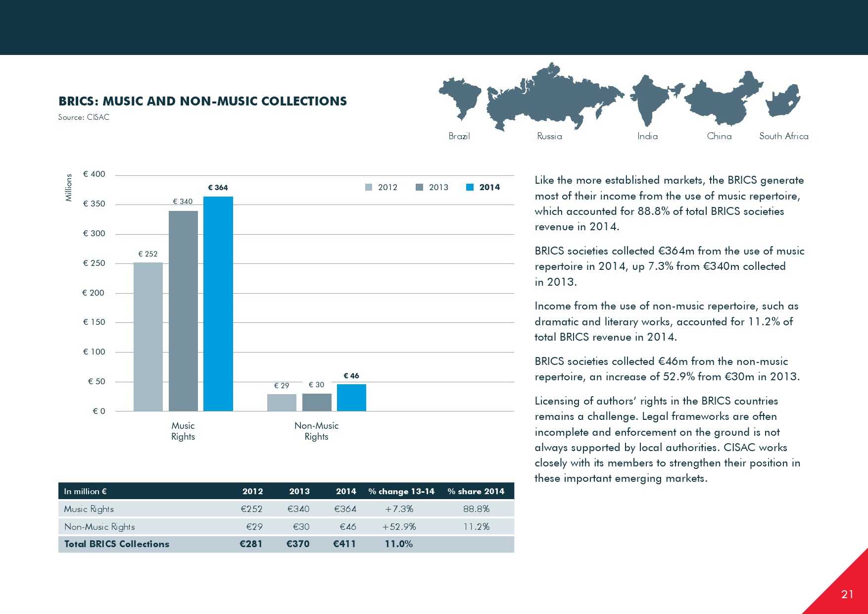Select the India map shape

pos(649,99)
